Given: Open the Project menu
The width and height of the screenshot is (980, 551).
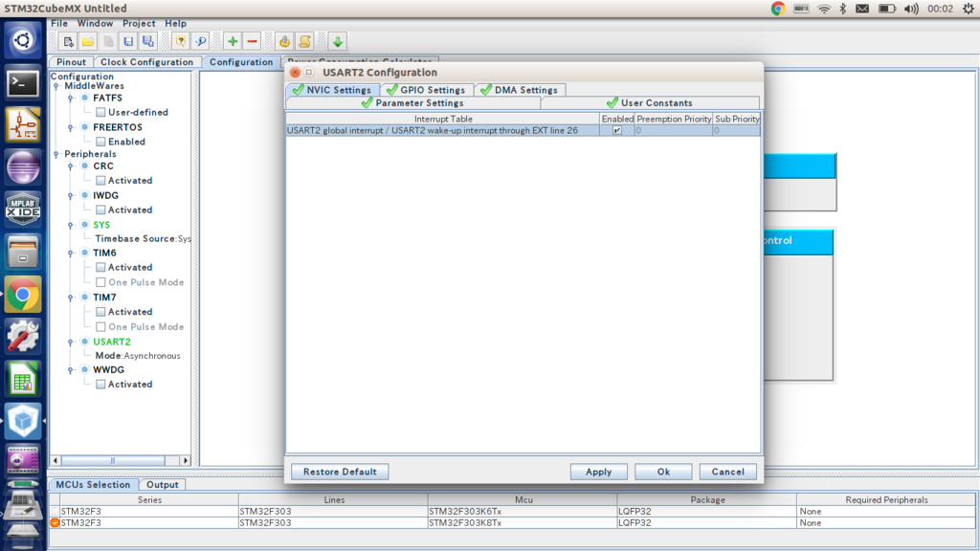Looking at the screenshot, I should tap(139, 23).
